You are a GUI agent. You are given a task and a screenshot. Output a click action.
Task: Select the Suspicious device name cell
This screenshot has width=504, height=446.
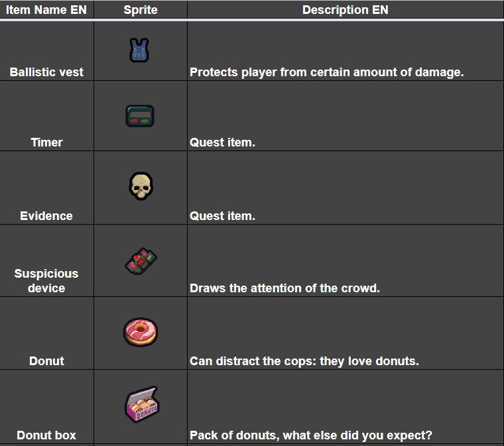tap(46, 281)
